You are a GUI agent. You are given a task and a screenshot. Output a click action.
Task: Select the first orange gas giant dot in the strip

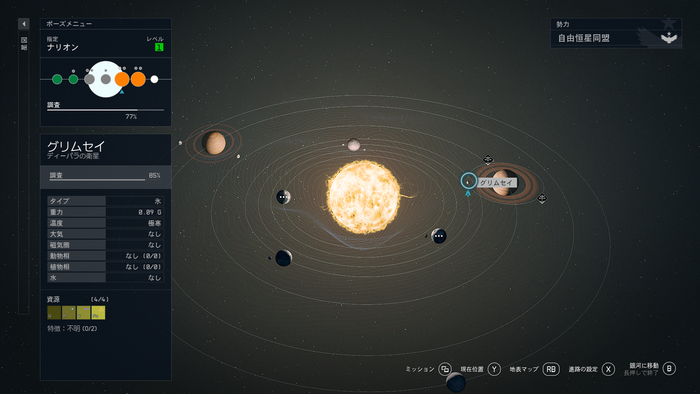tap(122, 79)
